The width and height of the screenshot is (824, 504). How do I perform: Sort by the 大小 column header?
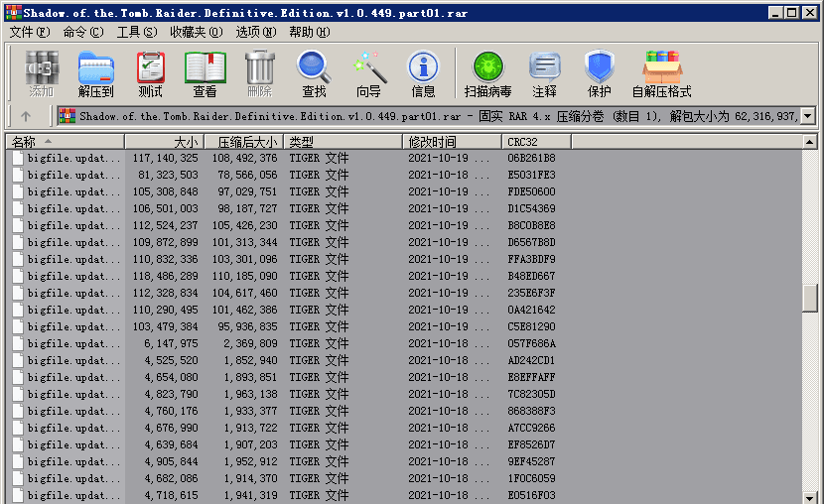click(165, 142)
